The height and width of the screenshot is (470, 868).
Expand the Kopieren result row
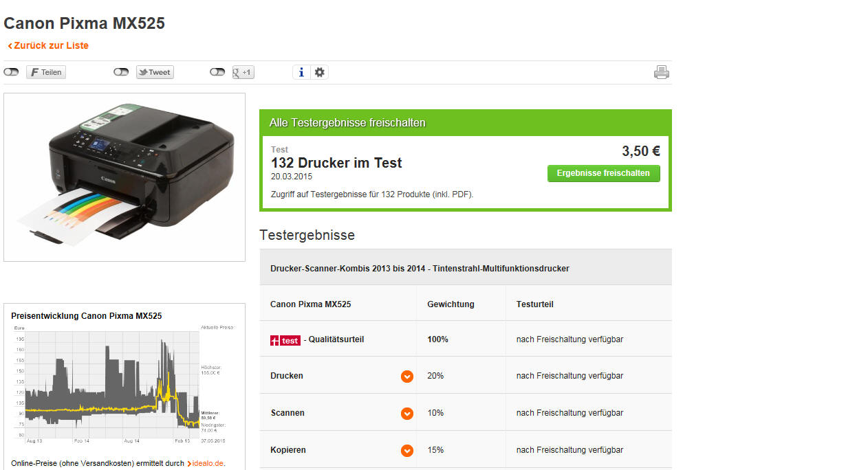tap(407, 451)
